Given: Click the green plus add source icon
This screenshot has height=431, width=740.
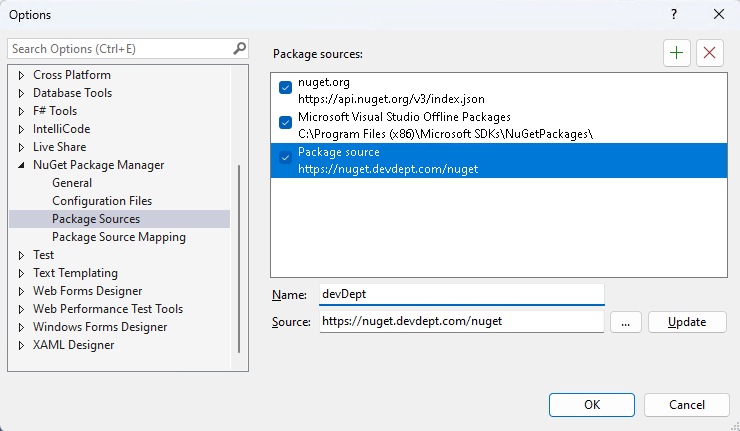Looking at the screenshot, I should coord(677,54).
